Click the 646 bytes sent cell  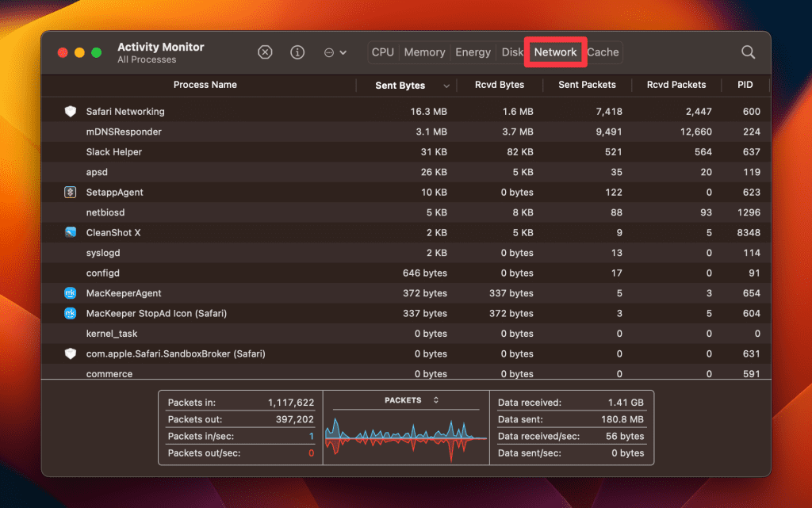(425, 273)
